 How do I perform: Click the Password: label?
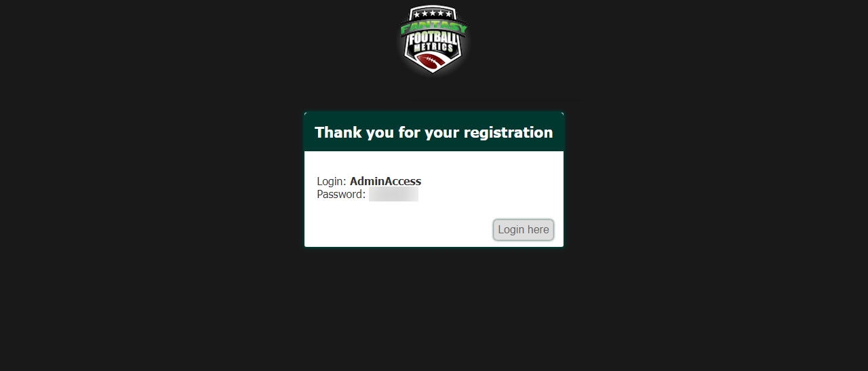click(341, 195)
